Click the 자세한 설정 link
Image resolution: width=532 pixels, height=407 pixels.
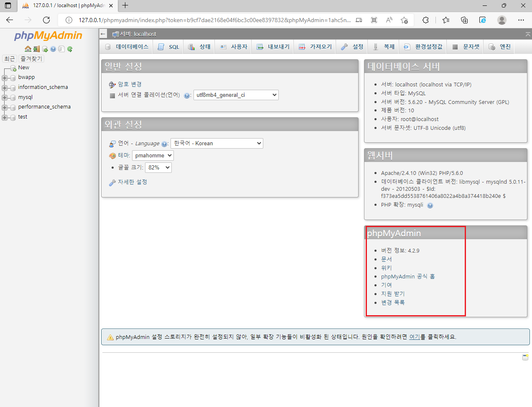pos(132,182)
